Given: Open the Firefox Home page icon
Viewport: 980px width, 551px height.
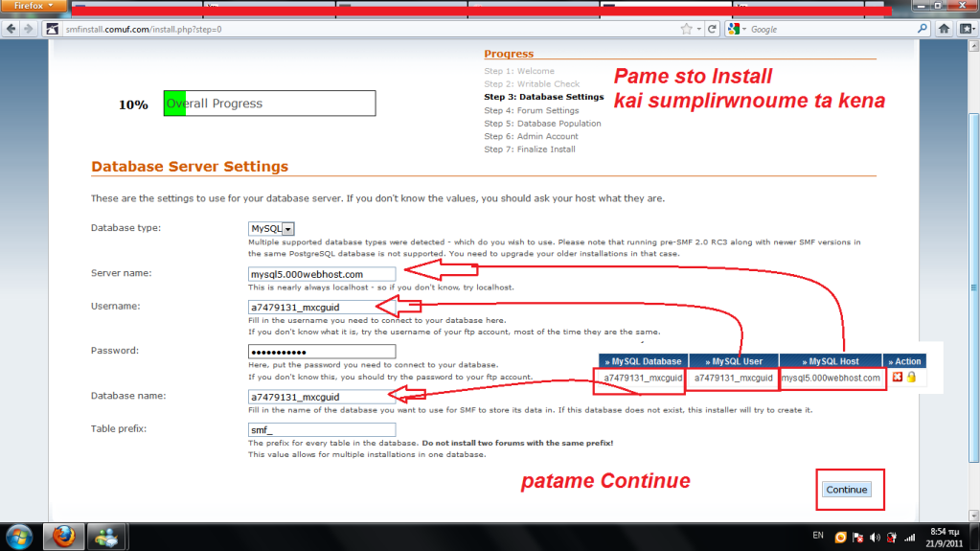Looking at the screenshot, I should (x=945, y=29).
